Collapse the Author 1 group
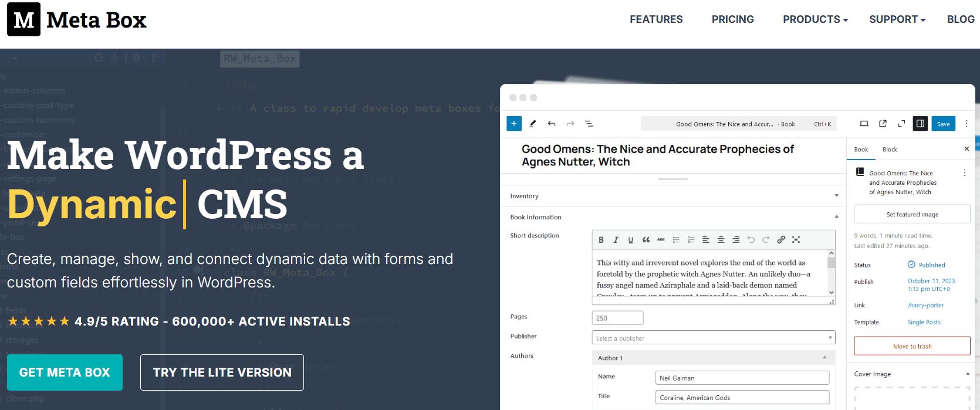The height and width of the screenshot is (410, 980). click(x=824, y=358)
